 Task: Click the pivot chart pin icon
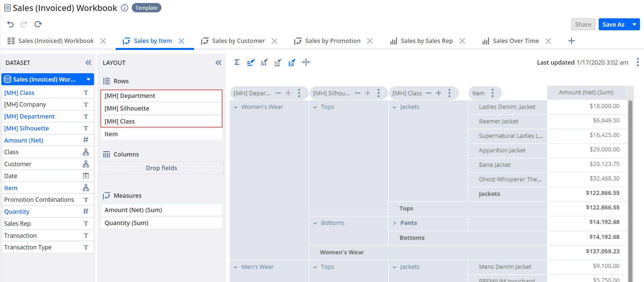click(x=291, y=62)
